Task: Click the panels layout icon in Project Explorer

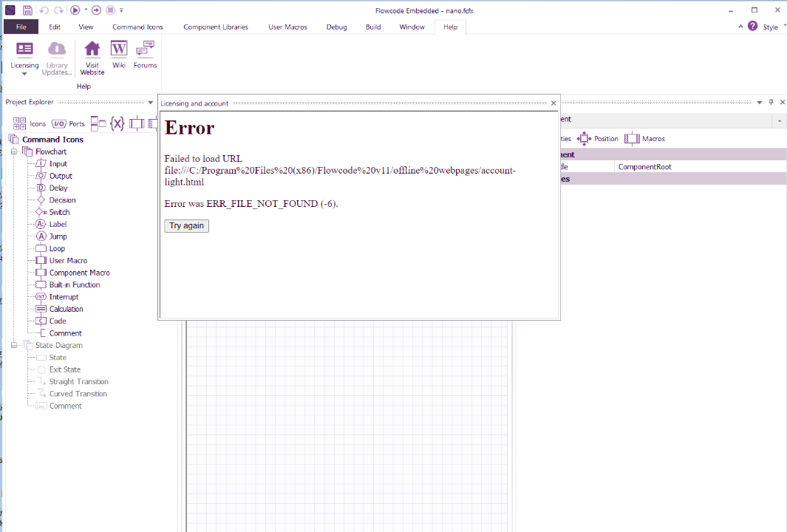Action: (x=98, y=123)
